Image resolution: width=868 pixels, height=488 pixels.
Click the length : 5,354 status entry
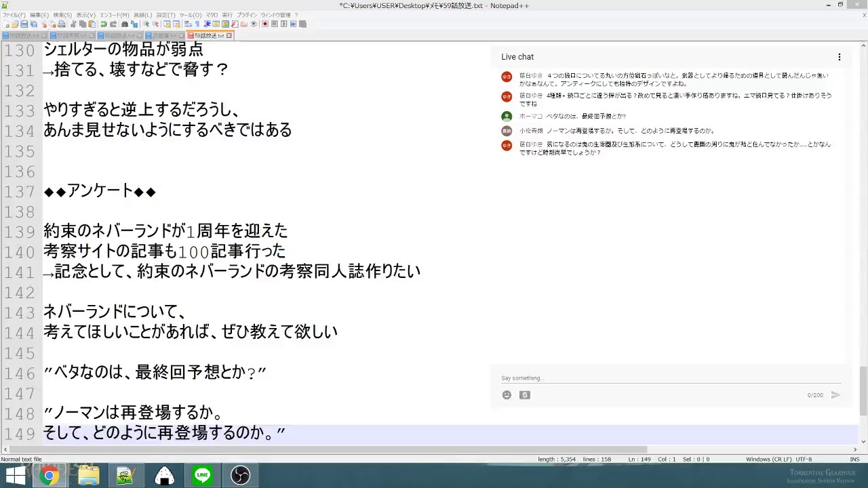pos(557,460)
